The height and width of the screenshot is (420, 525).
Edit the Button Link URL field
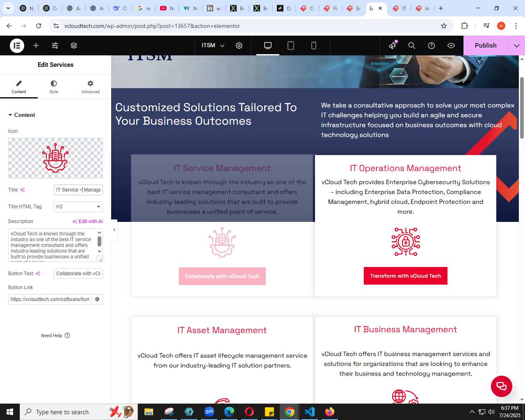pyautogui.click(x=50, y=299)
